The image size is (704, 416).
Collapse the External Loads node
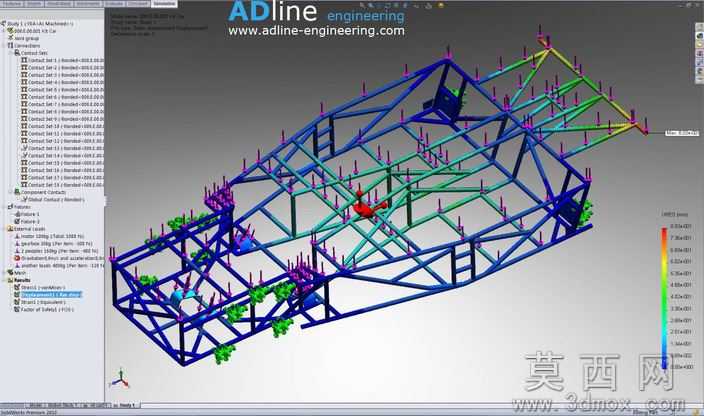tap(4, 229)
